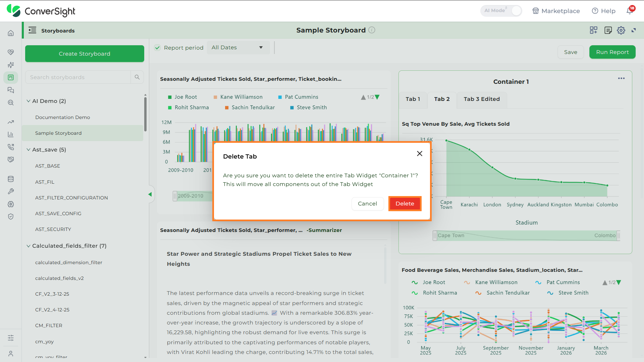The width and height of the screenshot is (644, 362).
Task: Toggle Pat Cummins legend in Food Beverage chart
Action: coord(557,282)
